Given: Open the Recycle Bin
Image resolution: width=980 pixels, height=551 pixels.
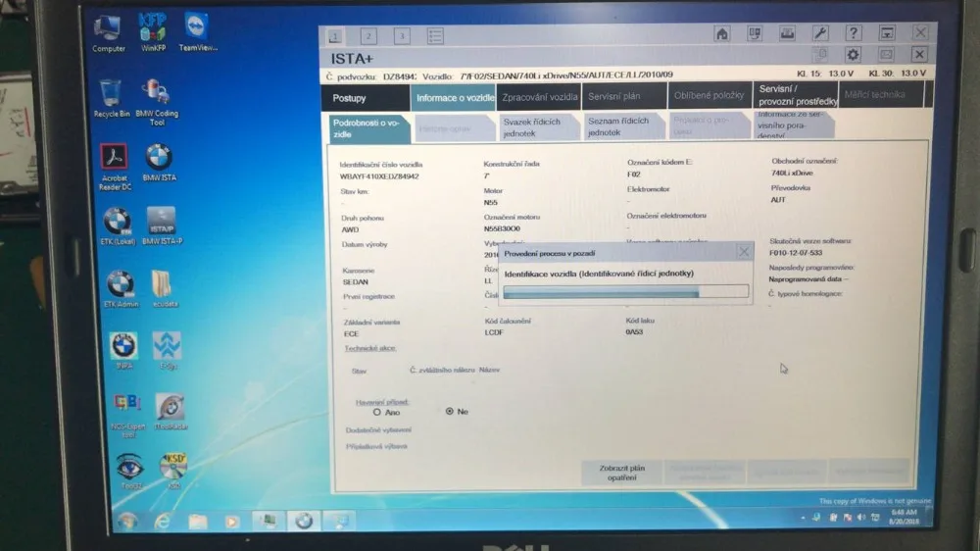Looking at the screenshot, I should 112,98.
